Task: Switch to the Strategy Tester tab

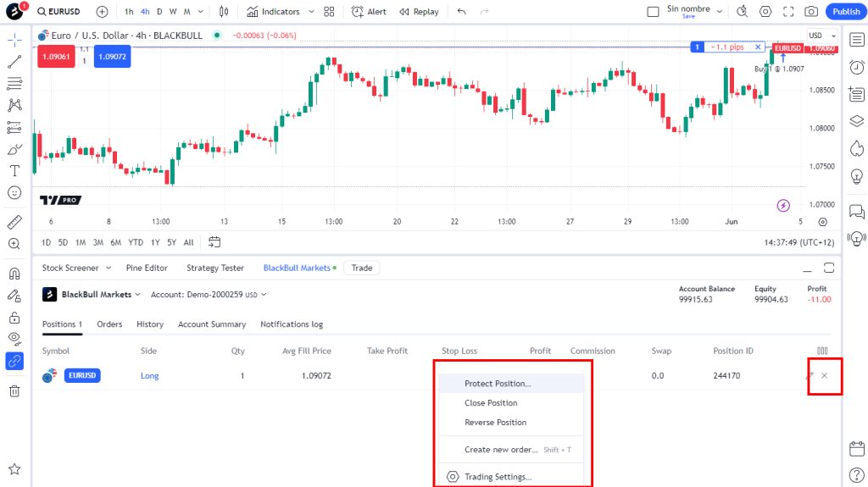Action: [214, 268]
